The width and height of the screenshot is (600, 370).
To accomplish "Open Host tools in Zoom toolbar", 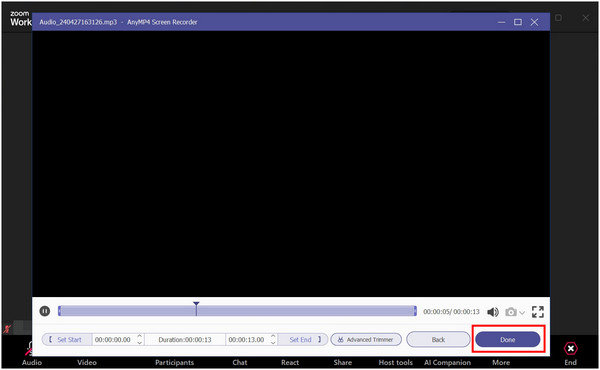I will [396, 362].
